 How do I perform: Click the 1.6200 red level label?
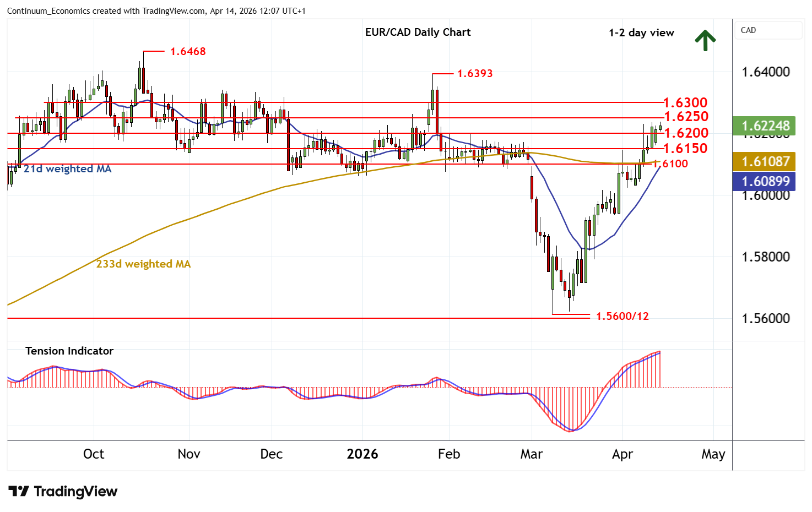coord(686,133)
